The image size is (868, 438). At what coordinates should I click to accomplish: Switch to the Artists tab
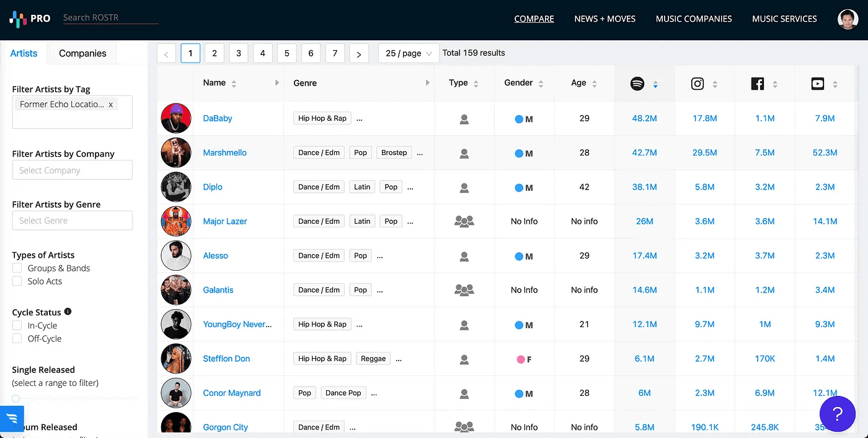pos(24,53)
